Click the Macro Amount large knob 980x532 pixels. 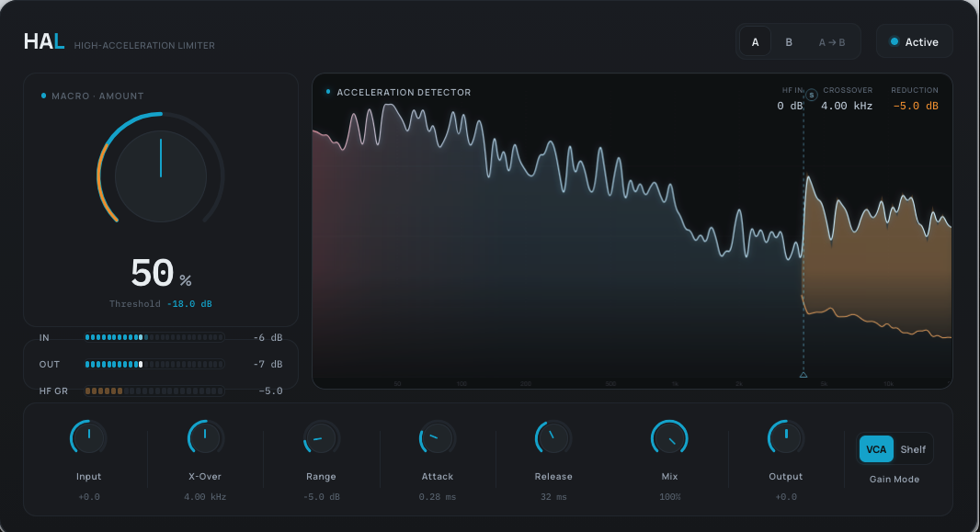(x=161, y=176)
